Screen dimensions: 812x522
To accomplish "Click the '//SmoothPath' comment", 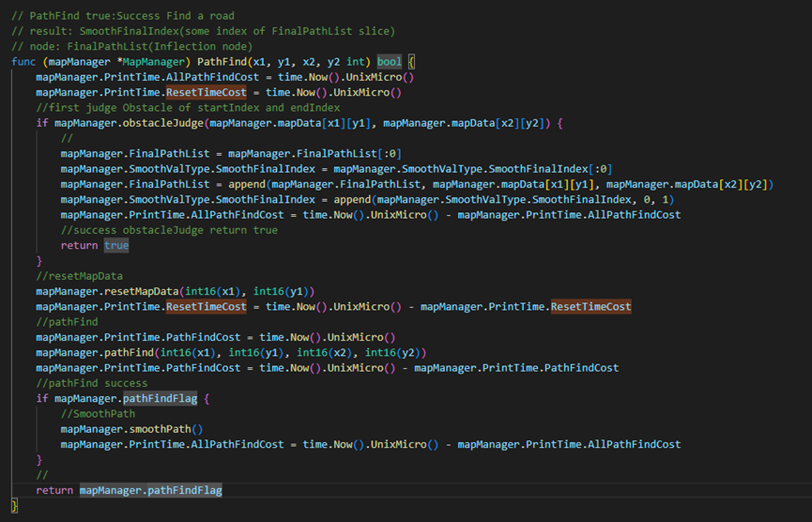I will (x=98, y=414).
